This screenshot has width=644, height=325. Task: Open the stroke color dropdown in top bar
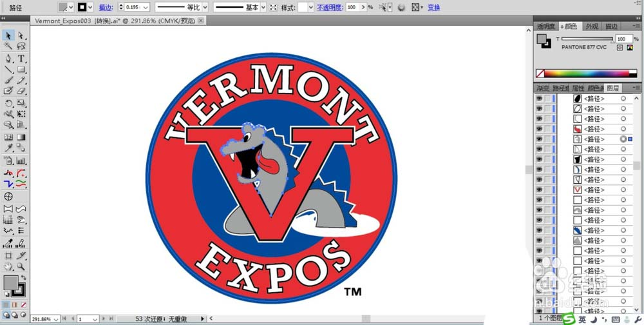point(90,7)
